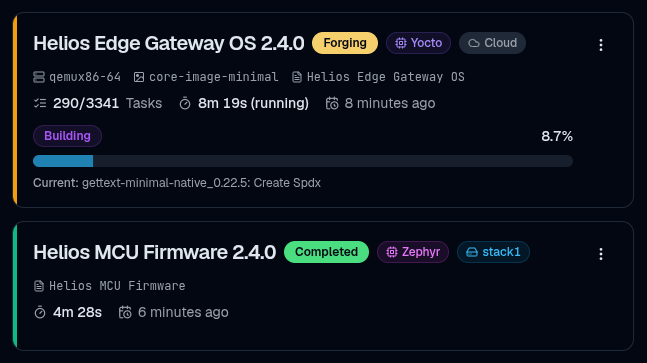
Task: Click the tasks checklist icon beside 290/3341
Action: point(40,103)
